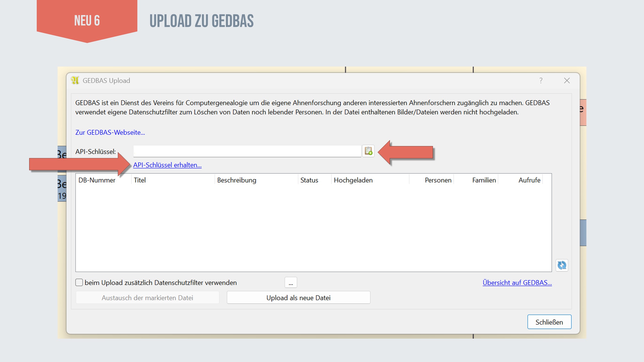Close the GEDBAS Upload dialog with the X
The height and width of the screenshot is (362, 644).
click(567, 80)
